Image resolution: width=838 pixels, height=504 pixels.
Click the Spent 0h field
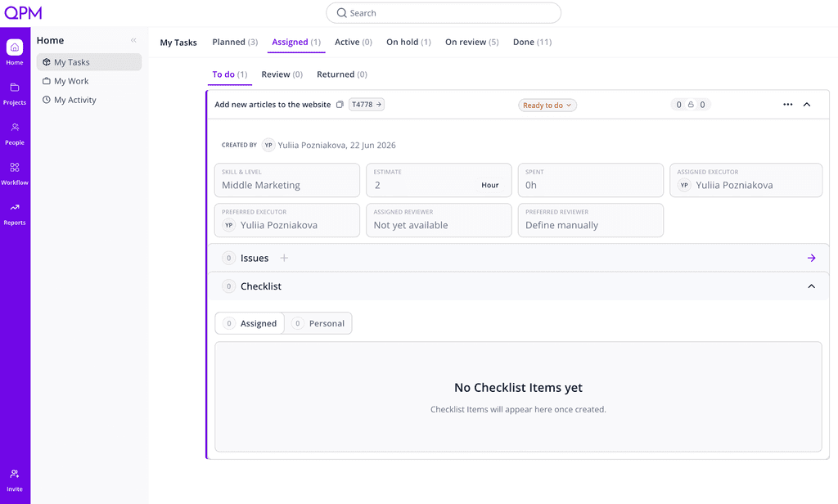591,180
